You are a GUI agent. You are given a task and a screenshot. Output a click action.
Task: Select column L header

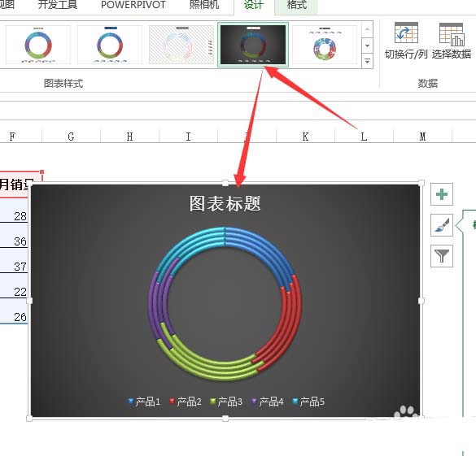364,137
